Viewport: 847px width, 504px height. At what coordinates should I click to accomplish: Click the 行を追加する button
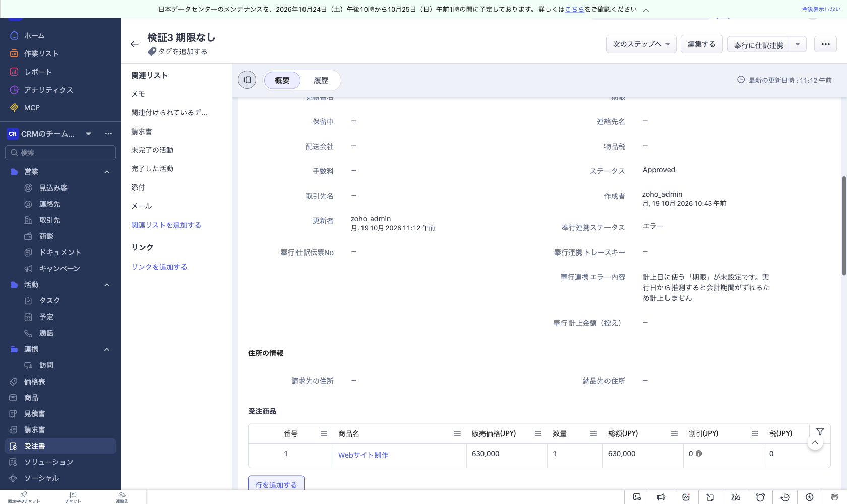pos(276,484)
